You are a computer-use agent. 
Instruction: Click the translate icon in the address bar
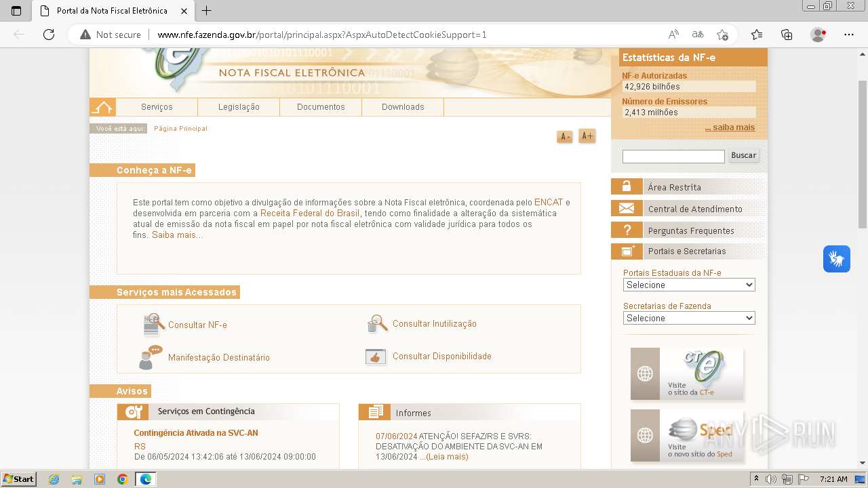pos(697,35)
